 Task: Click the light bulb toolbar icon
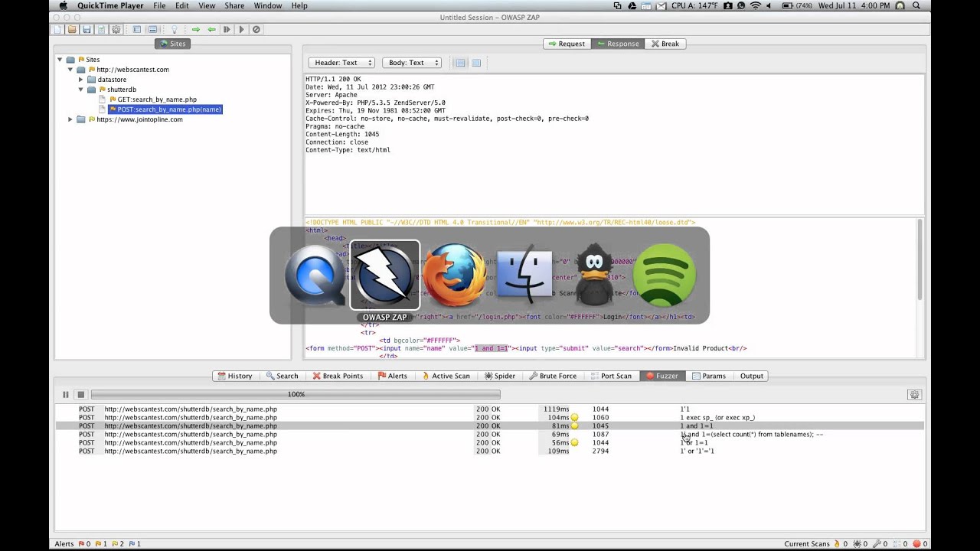pyautogui.click(x=175, y=29)
